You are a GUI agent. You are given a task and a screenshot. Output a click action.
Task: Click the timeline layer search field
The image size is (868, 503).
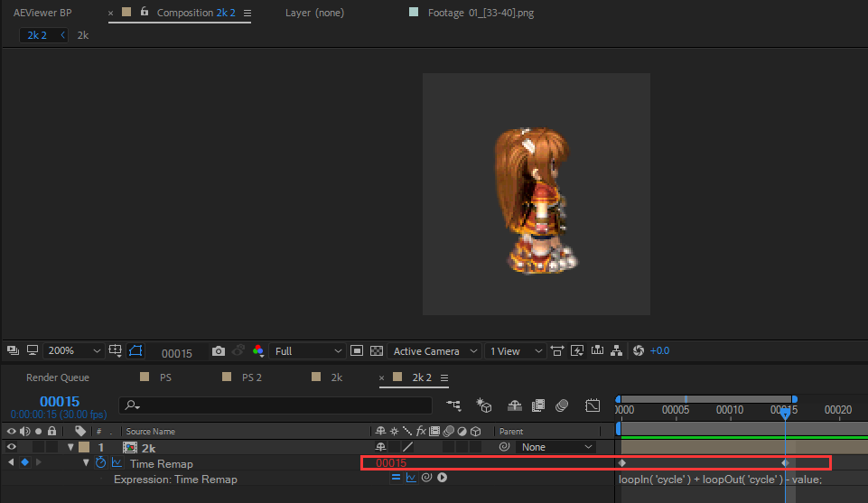pyautogui.click(x=275, y=405)
